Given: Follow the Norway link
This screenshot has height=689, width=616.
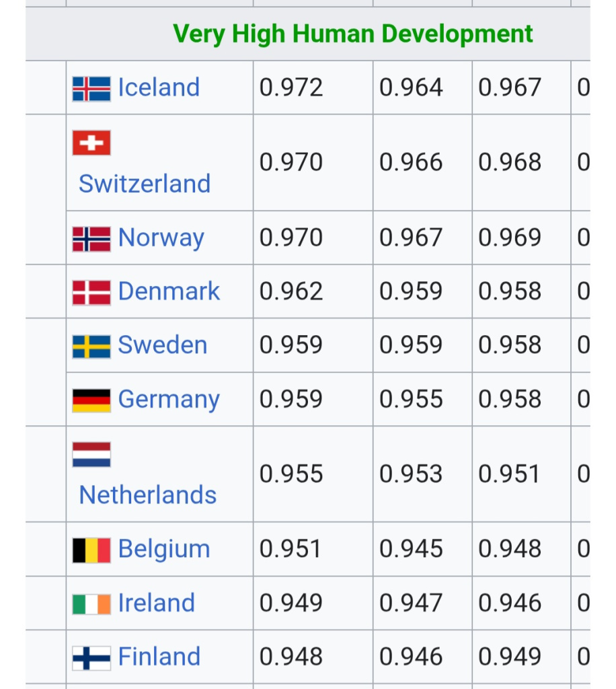Looking at the screenshot, I should pyautogui.click(x=161, y=238).
